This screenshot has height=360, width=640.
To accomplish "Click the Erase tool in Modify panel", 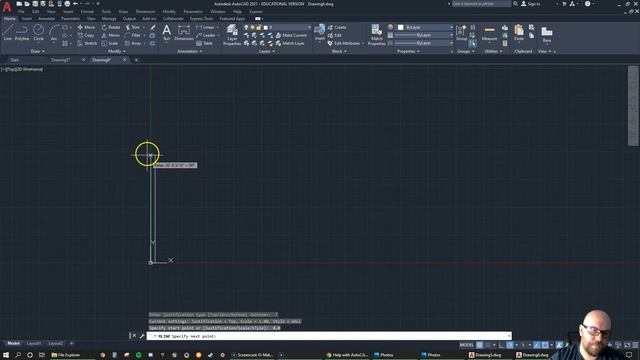I will (153, 27).
